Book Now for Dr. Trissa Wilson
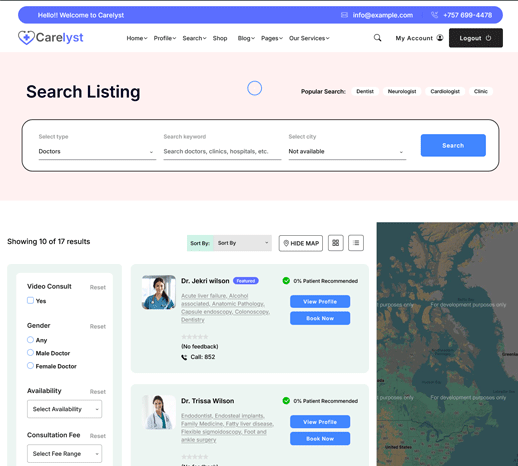The image size is (518, 466). [x=320, y=439]
